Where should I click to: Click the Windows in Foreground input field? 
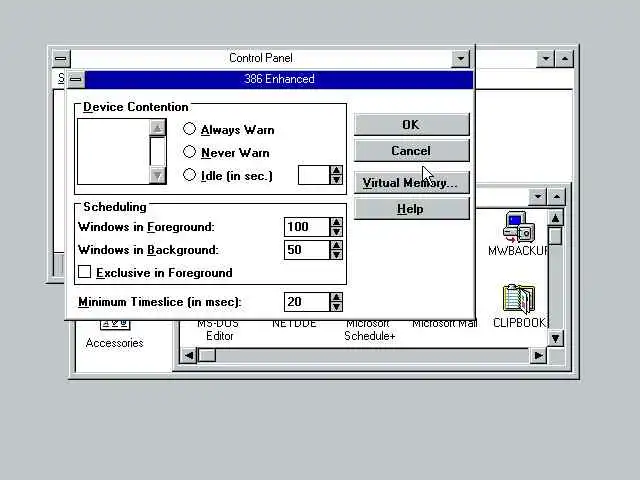pyautogui.click(x=307, y=227)
